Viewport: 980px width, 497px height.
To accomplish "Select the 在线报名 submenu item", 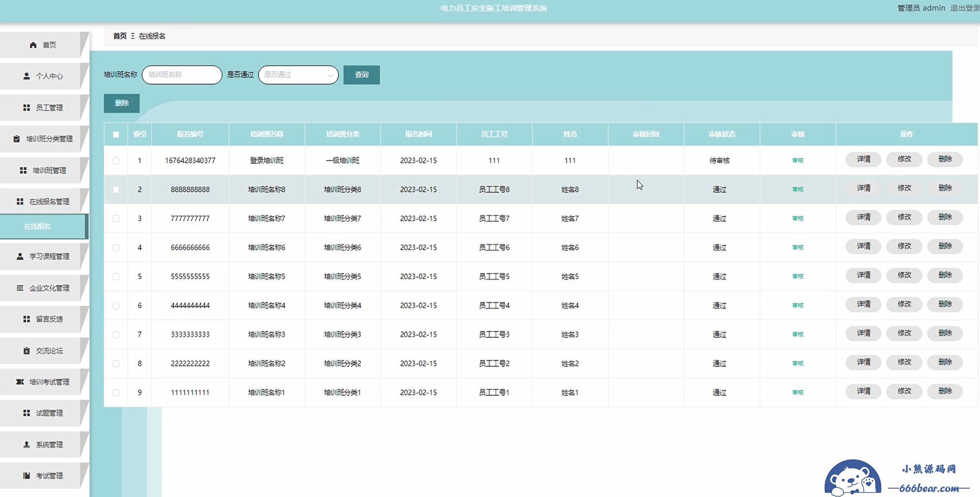I will [38, 226].
